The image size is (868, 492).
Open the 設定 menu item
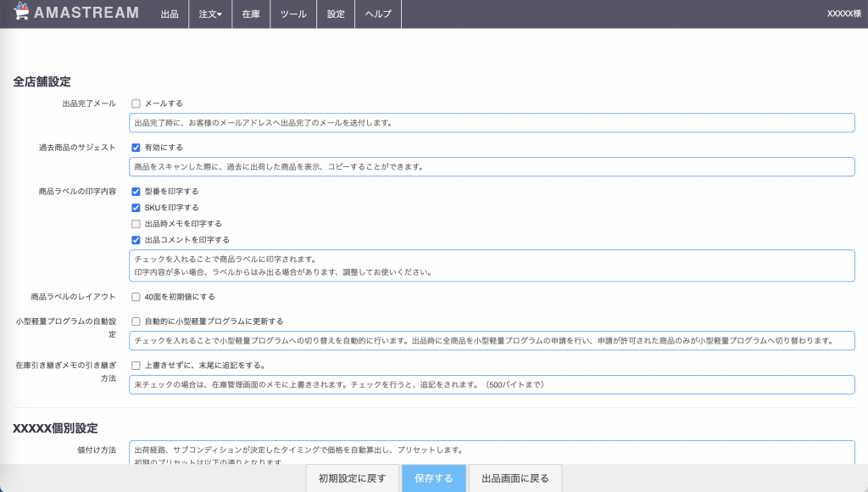click(336, 14)
